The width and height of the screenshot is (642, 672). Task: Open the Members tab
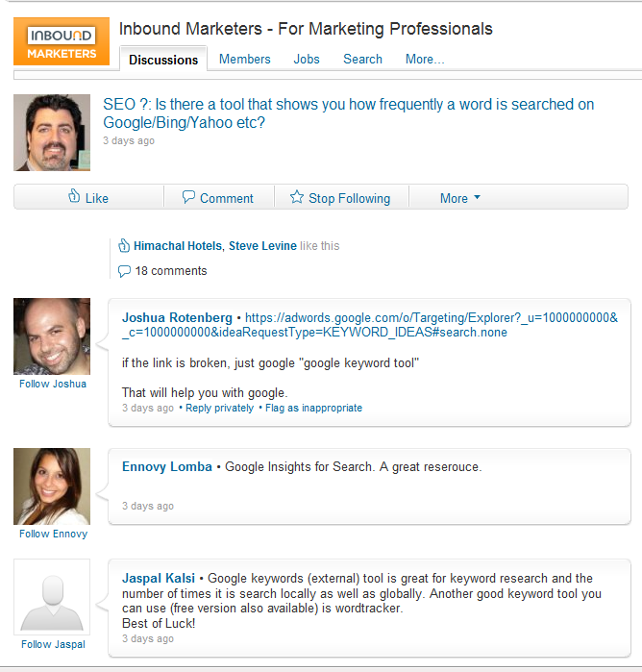(245, 60)
